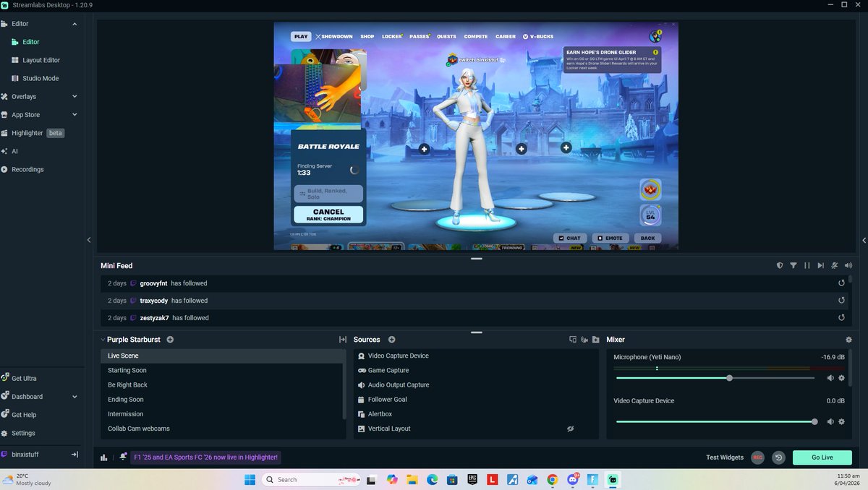Image resolution: width=868 pixels, height=490 pixels.
Task: Open the scene transitions icon
Action: [343, 340]
